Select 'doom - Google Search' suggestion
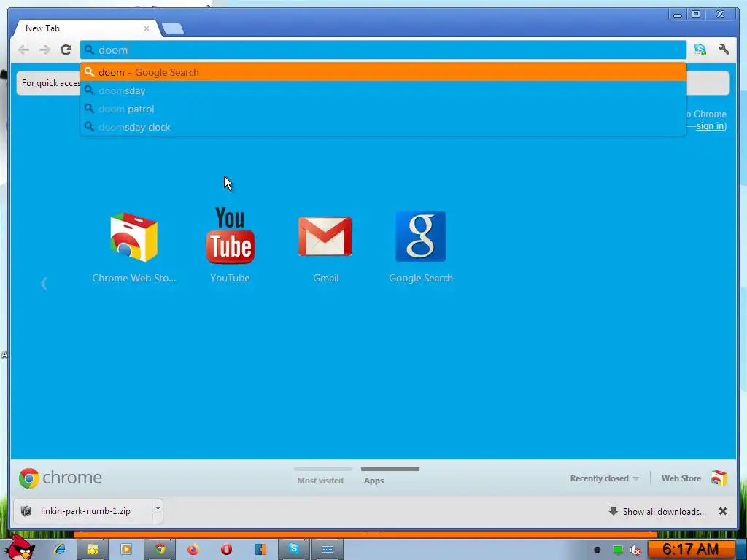This screenshot has height=560, width=747. [383, 72]
